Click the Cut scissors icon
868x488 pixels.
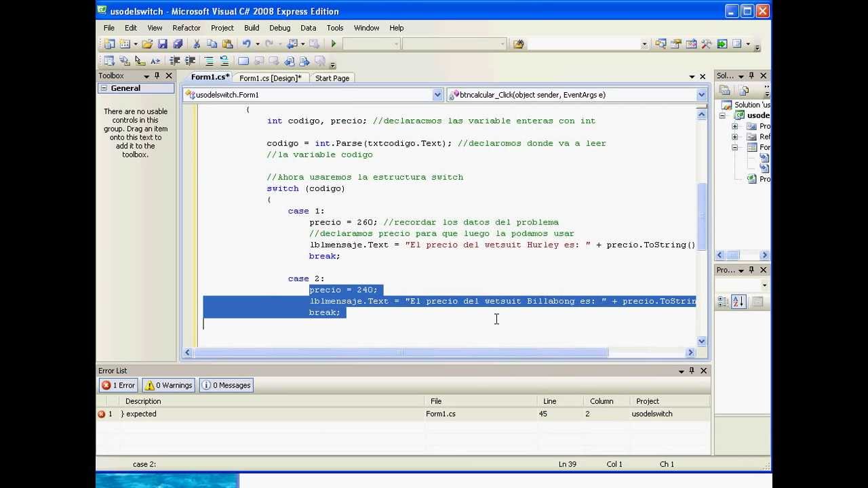[x=197, y=43]
